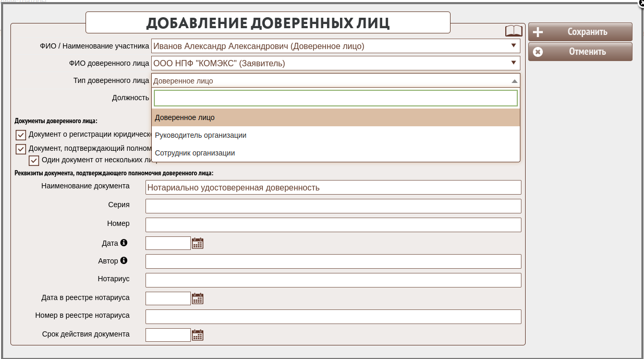Click info icon next to Автор label
Viewport: 644px width, 359px height.
[x=124, y=260]
